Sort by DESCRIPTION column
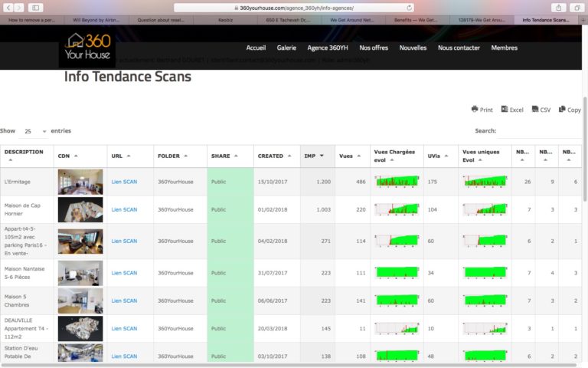 [x=27, y=156]
